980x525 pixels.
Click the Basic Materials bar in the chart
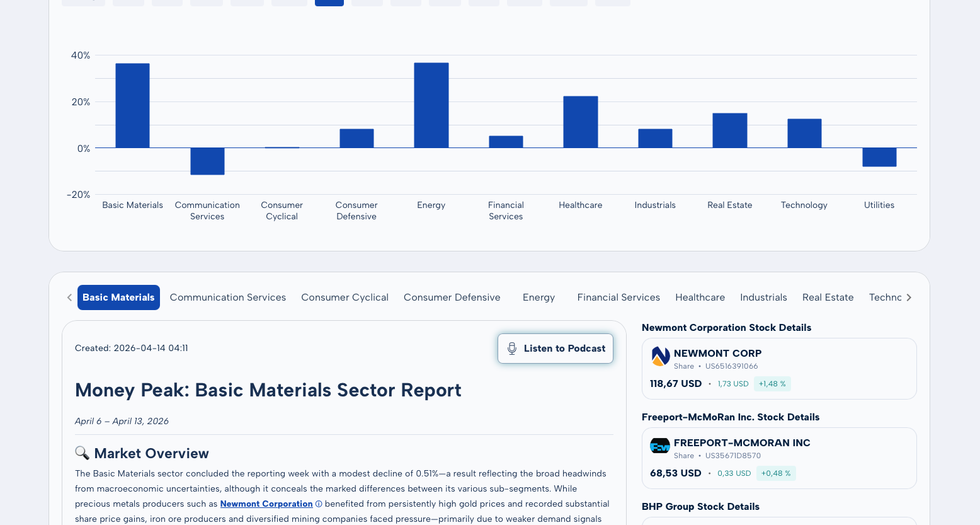coord(132,104)
